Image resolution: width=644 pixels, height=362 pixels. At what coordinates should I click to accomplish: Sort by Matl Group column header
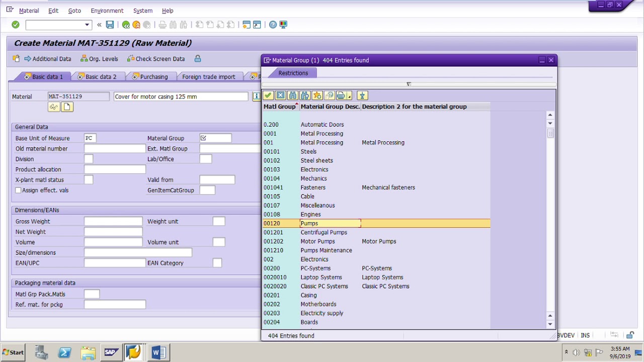coord(280,107)
